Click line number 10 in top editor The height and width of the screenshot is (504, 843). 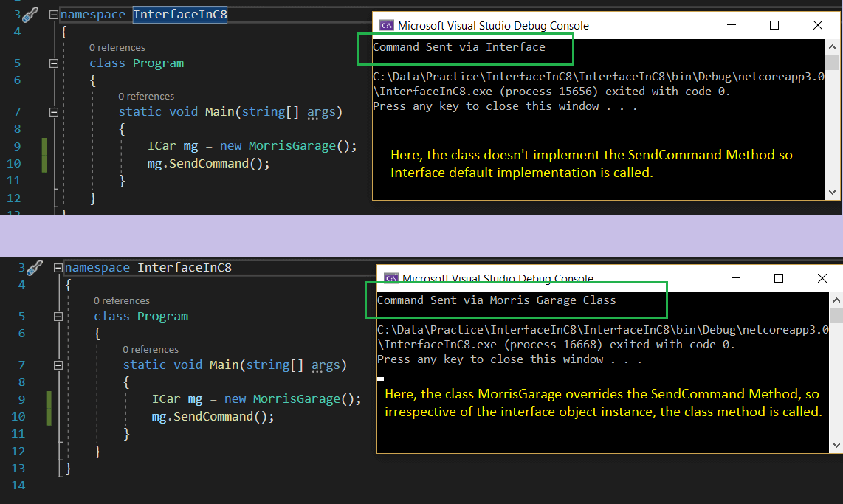pyautogui.click(x=14, y=163)
